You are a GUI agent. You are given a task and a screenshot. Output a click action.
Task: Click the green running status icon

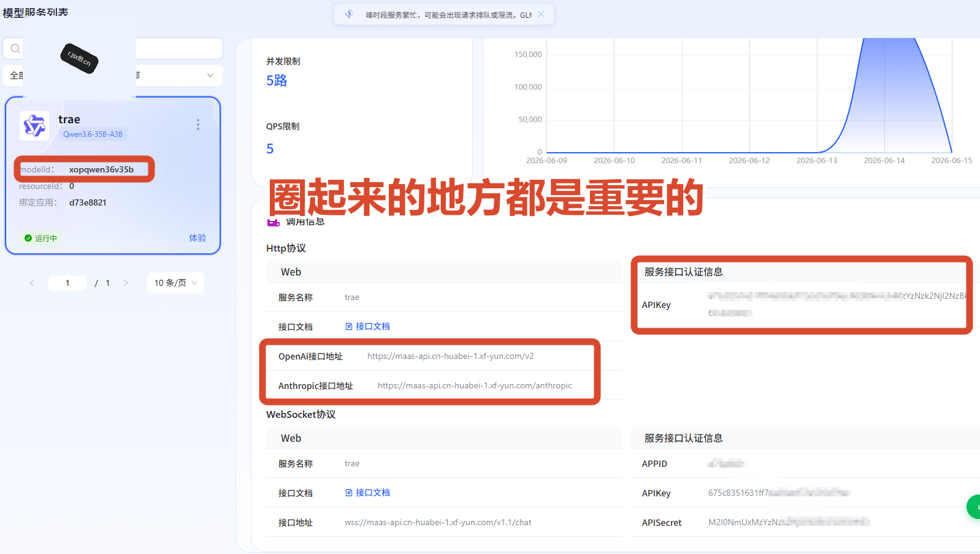tap(28, 238)
